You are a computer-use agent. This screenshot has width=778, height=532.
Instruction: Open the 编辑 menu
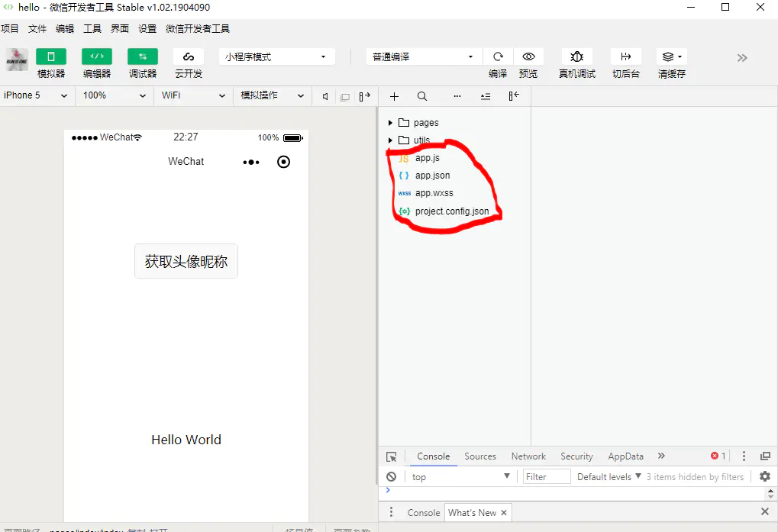(x=64, y=29)
